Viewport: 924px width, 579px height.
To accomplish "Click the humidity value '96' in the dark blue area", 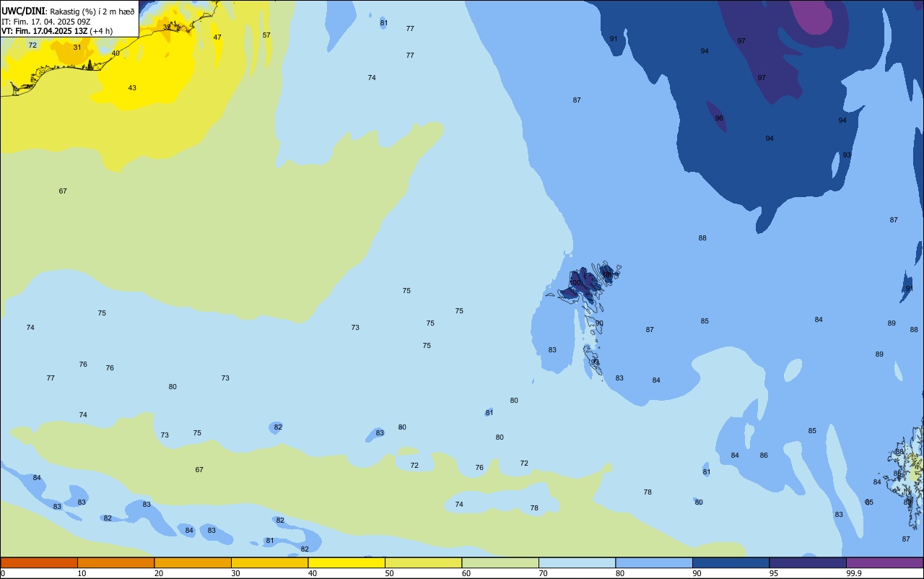I will tap(719, 118).
